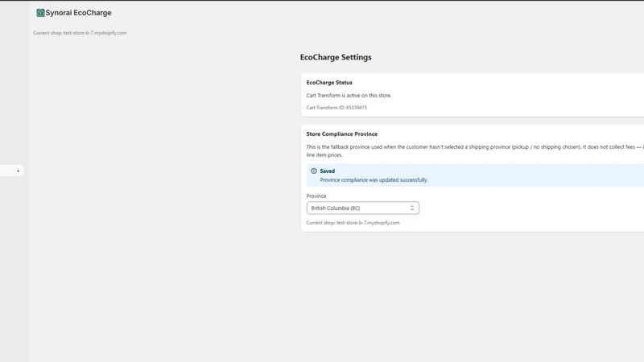Click the small white tab on left edge
The width and height of the screenshot is (644, 362).
[x=11, y=171]
